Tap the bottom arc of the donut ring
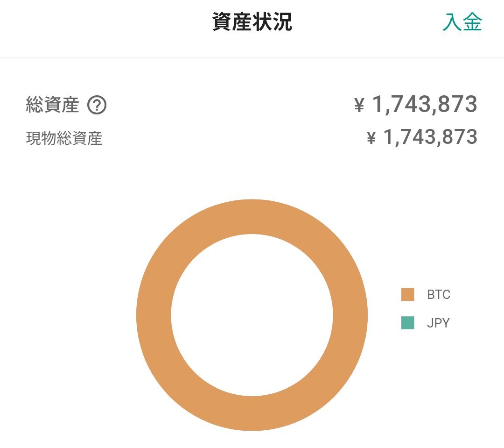 point(252,413)
